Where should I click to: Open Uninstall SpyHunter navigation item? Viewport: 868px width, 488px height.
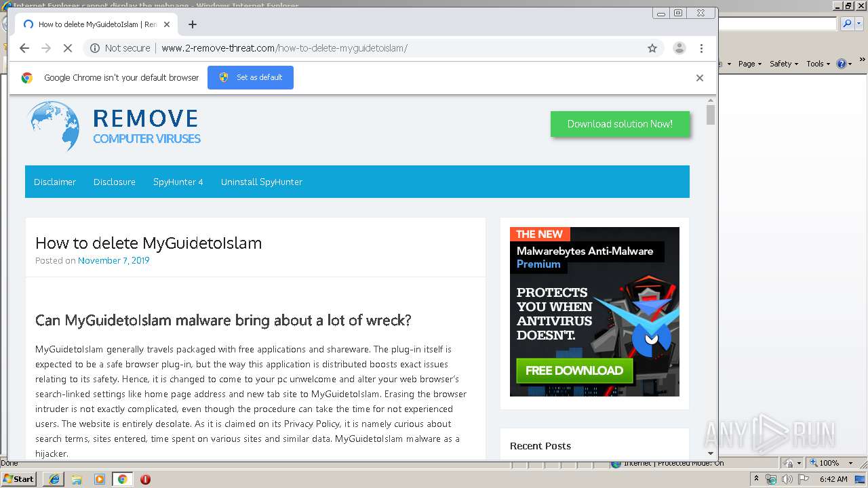[x=262, y=182]
